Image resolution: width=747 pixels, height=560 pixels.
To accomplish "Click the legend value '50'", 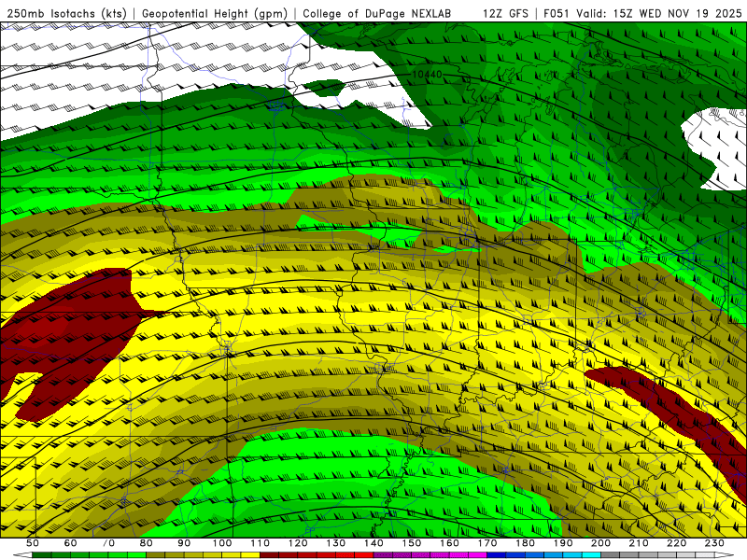I will [33, 543].
